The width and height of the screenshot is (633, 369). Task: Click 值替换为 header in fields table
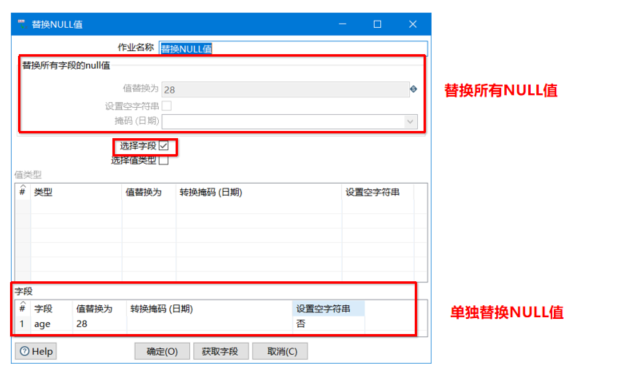(100, 309)
